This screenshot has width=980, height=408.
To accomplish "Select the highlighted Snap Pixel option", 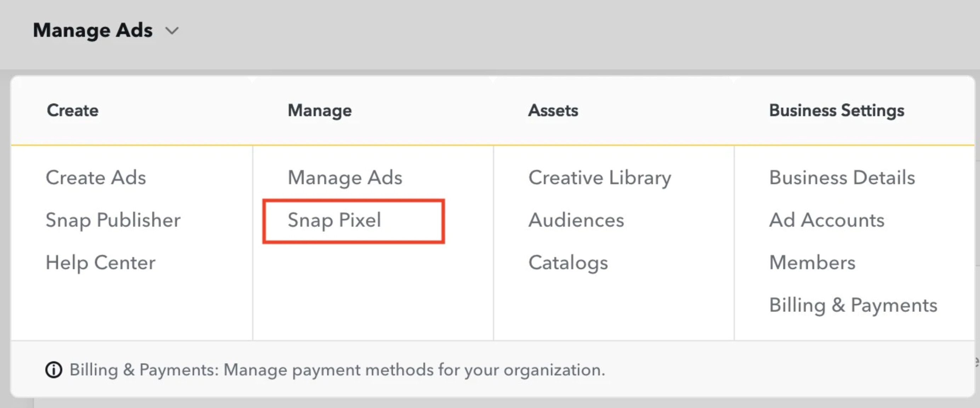I will 353,221.
